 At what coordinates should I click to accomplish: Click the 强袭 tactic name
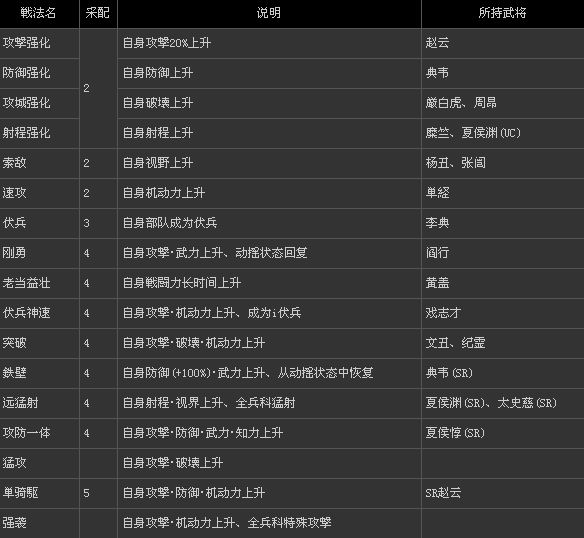pyautogui.click(x=14, y=523)
